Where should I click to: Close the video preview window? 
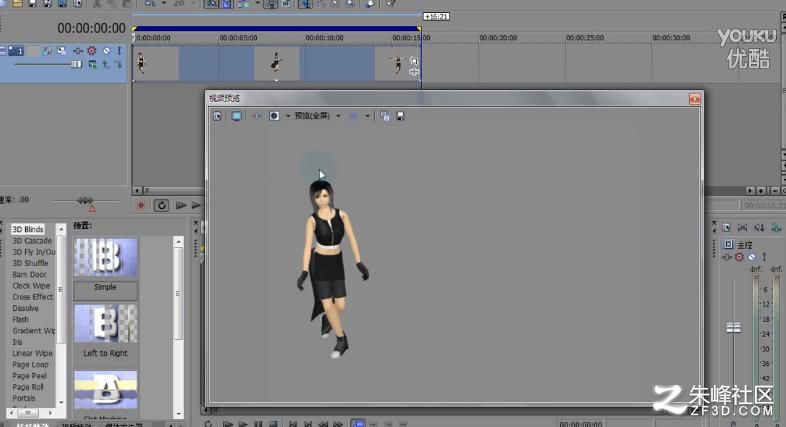point(694,99)
